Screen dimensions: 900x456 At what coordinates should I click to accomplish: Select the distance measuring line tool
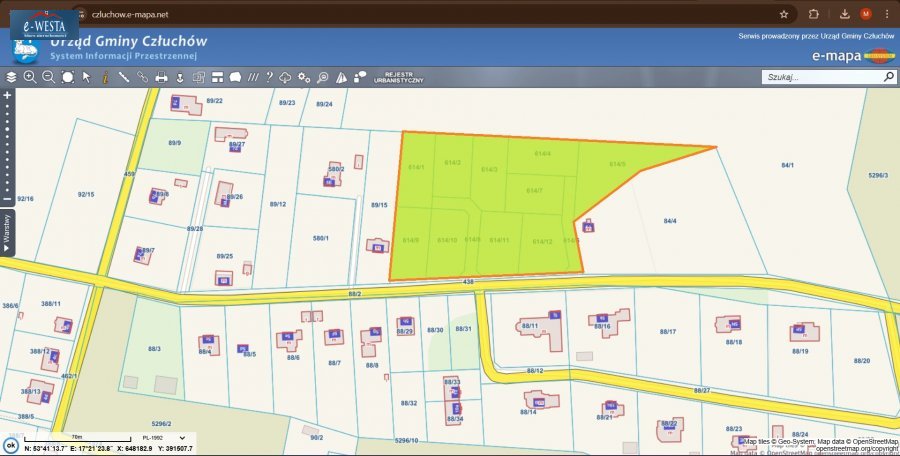click(x=124, y=77)
